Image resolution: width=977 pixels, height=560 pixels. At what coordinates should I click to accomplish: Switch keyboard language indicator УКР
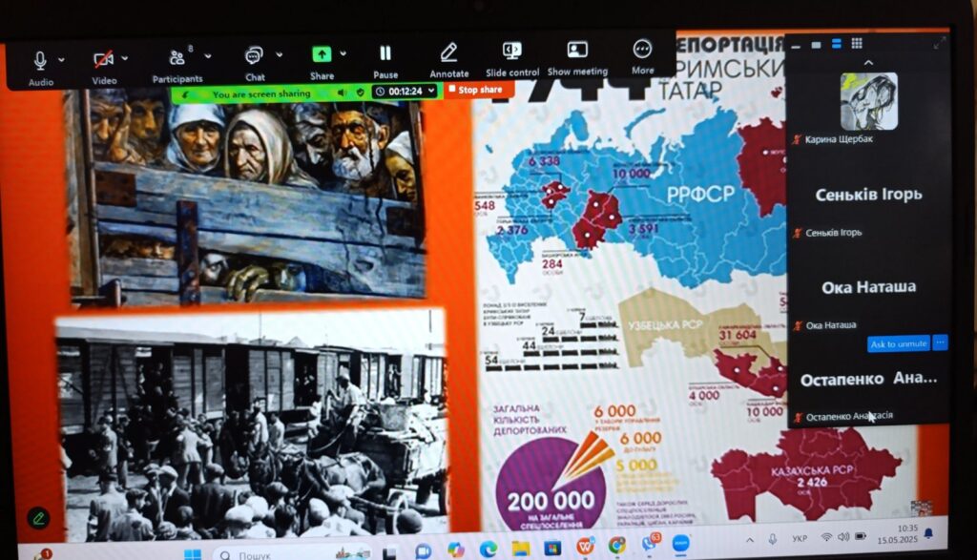click(x=800, y=538)
